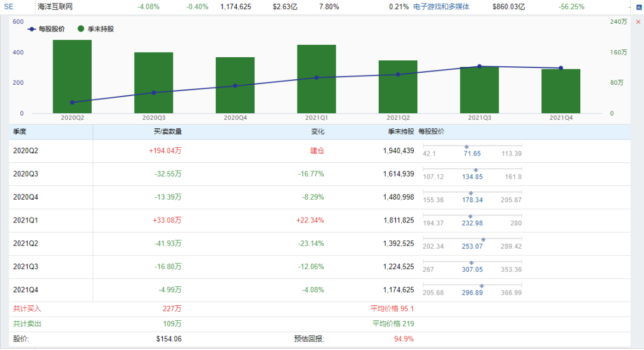Click the 建仓 change cell
The height and width of the screenshot is (350, 644).
coord(317,151)
